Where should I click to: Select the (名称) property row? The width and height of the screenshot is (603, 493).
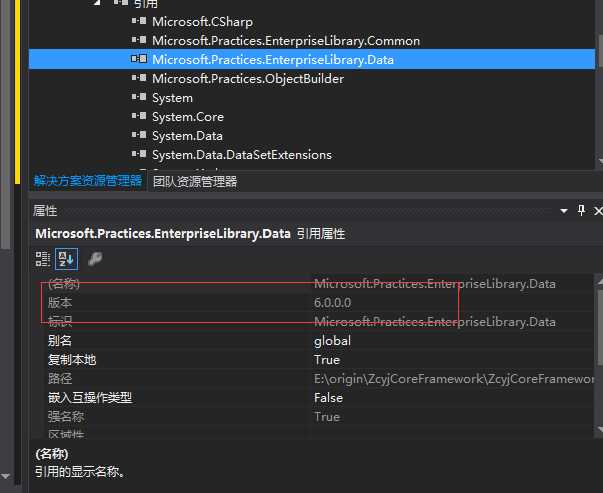click(x=314, y=284)
